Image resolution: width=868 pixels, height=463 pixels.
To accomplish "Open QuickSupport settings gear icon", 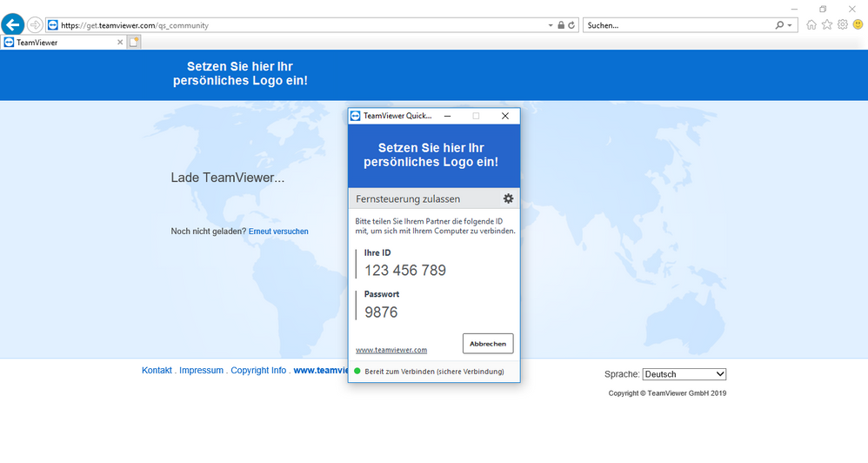I will [508, 198].
